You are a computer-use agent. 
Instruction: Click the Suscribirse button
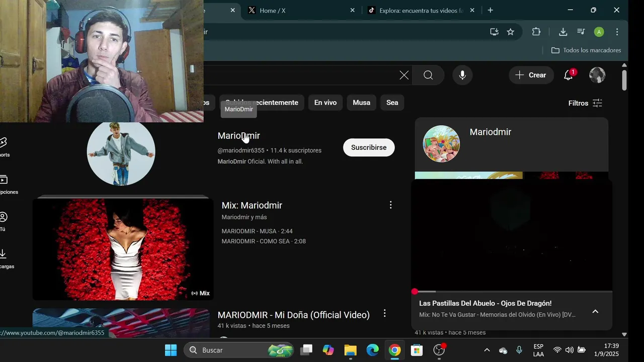pos(369,147)
